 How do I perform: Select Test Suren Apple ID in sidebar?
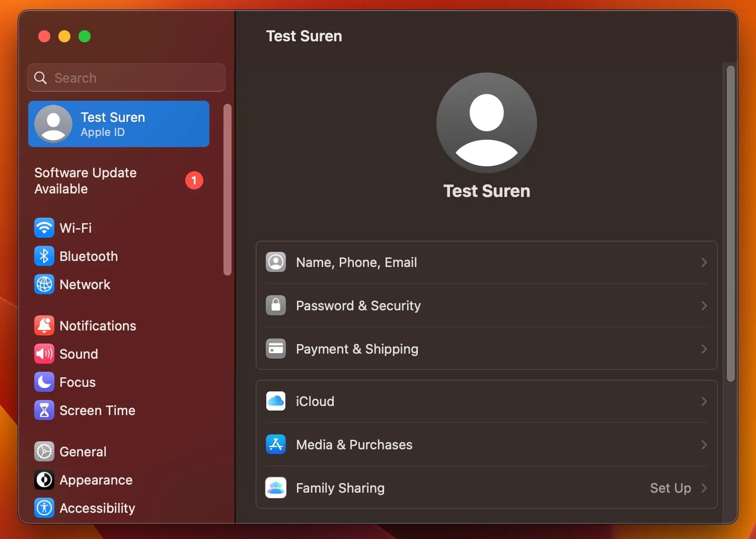point(118,124)
